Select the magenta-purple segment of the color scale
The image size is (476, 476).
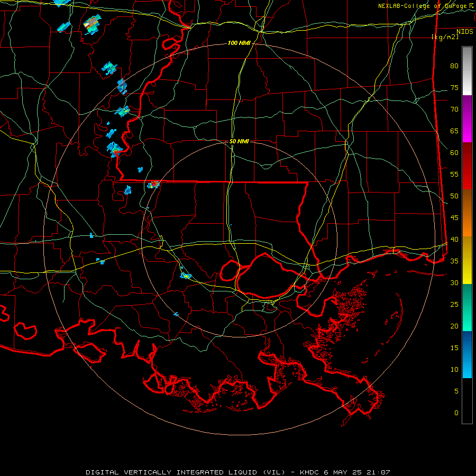[x=467, y=118]
